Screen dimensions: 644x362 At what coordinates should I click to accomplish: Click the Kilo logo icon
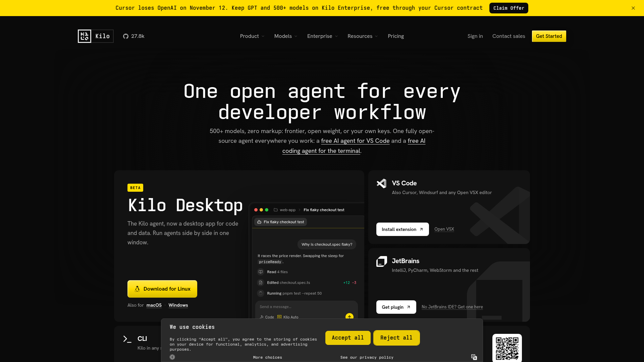85,36
